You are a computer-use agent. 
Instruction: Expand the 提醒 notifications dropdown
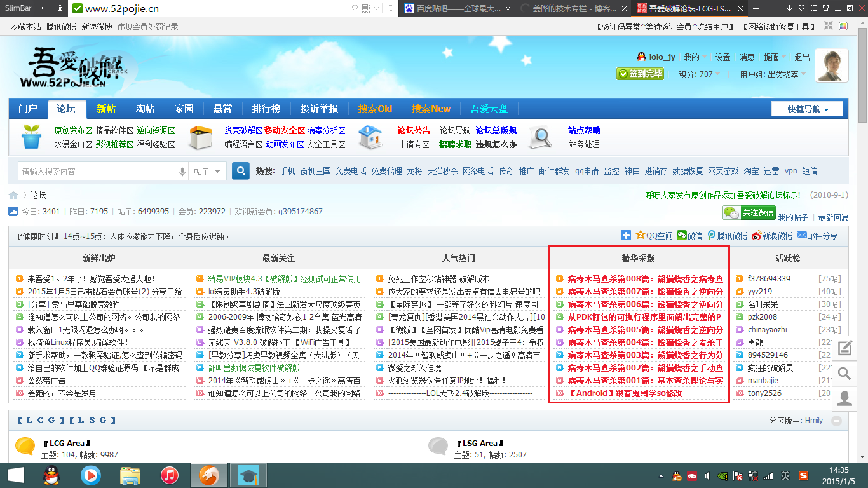pyautogui.click(x=775, y=57)
